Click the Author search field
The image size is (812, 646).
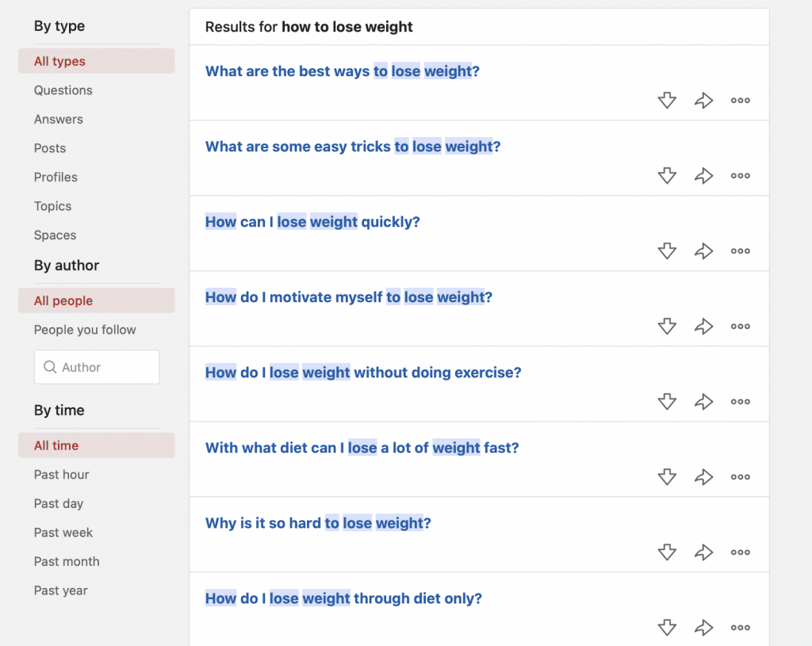pyautogui.click(x=97, y=367)
